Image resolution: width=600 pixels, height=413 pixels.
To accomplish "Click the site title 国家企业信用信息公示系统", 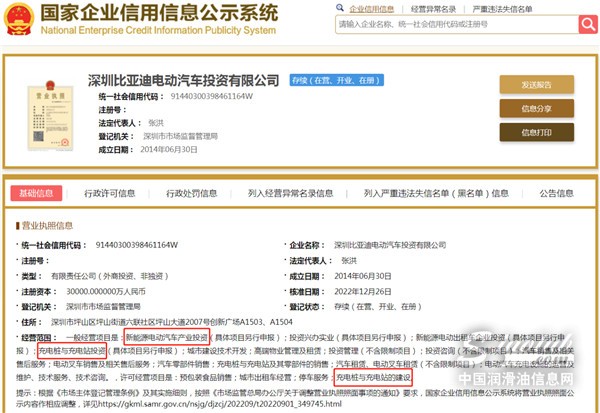I will tap(159, 13).
